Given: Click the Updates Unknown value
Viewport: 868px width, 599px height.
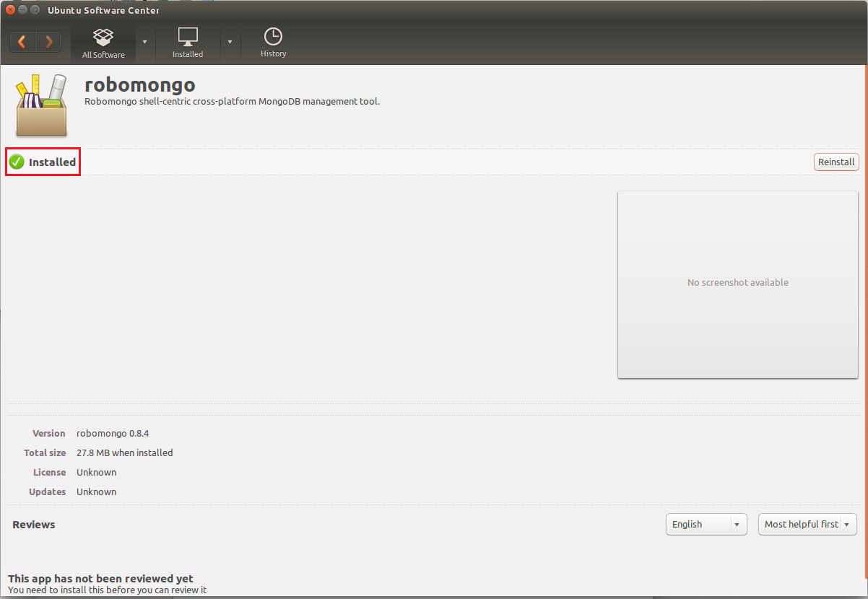Looking at the screenshot, I should 97,492.
